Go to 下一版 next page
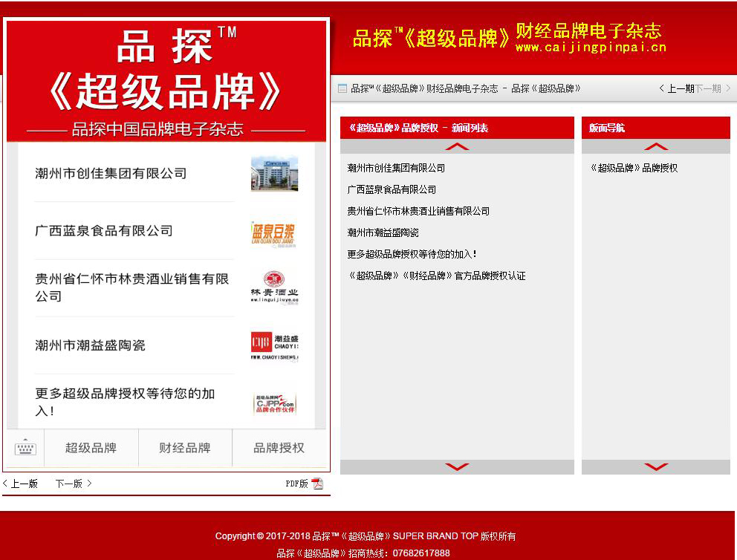The image size is (737, 560). pos(74,484)
